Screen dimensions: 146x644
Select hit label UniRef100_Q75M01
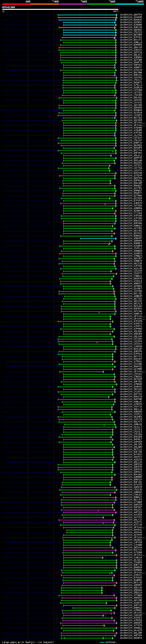(131, 361)
